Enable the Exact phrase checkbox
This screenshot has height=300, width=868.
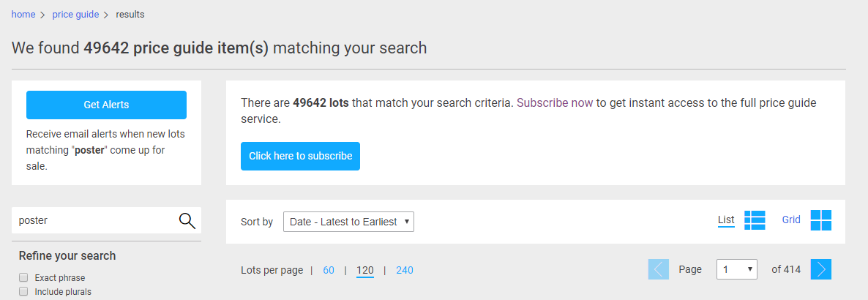click(x=23, y=278)
